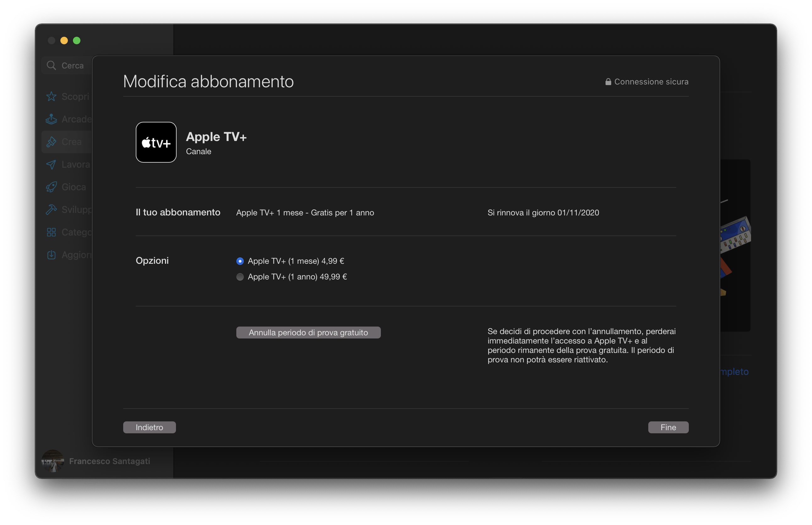The width and height of the screenshot is (812, 525).
Task: Click the Modifica abbonamento heading
Action: coord(208,81)
